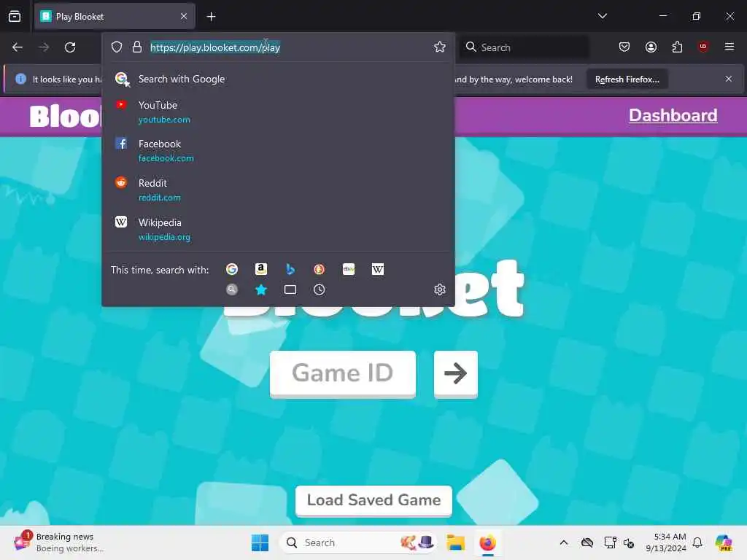This screenshot has width=747, height=560.
Task: Reload the current page
Action: [70, 47]
